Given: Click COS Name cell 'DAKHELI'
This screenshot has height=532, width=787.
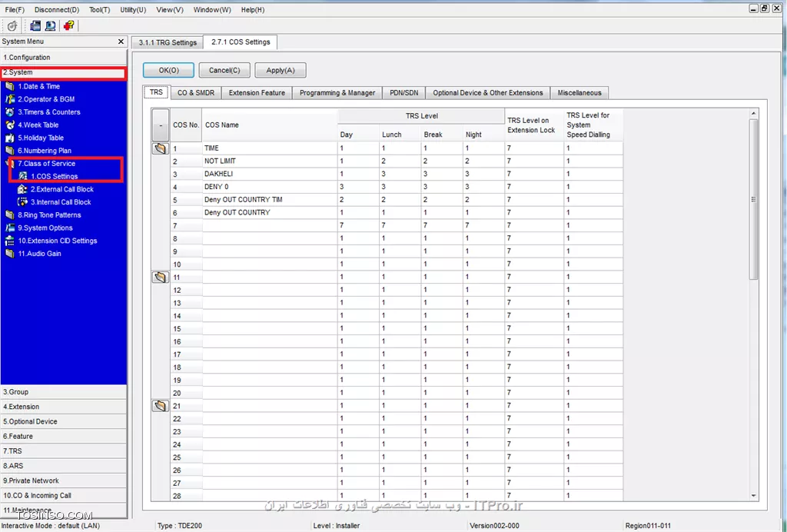Looking at the screenshot, I should (x=270, y=175).
